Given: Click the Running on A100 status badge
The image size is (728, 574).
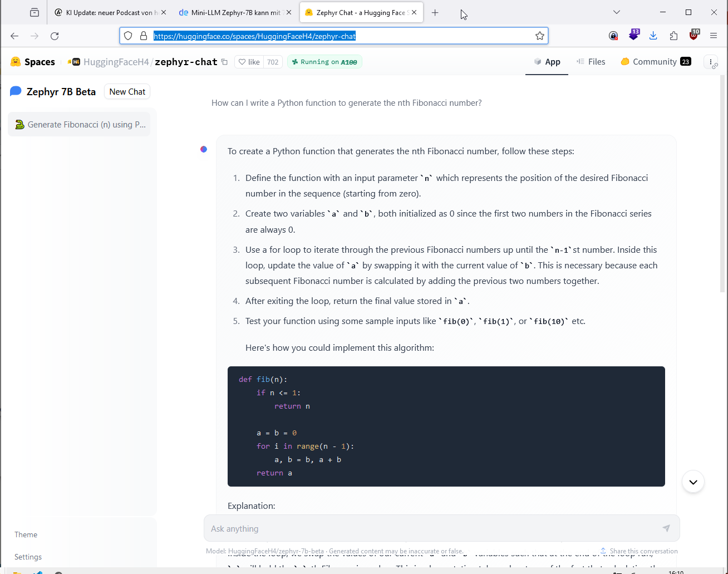Looking at the screenshot, I should click(325, 62).
